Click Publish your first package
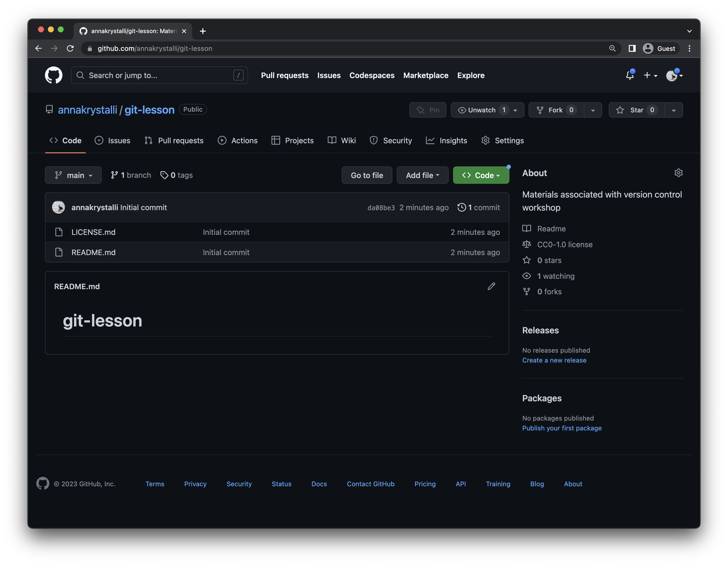 [562, 428]
